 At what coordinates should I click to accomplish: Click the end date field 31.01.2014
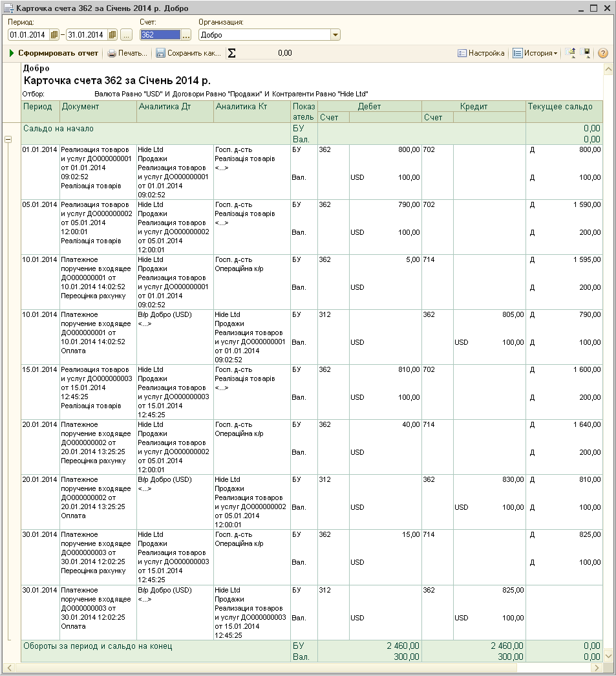click(87, 35)
